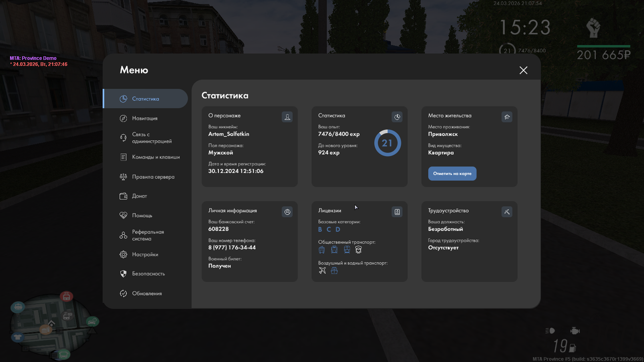644x362 pixels.
Task: Open the Реферальная система section
Action: pos(145,235)
